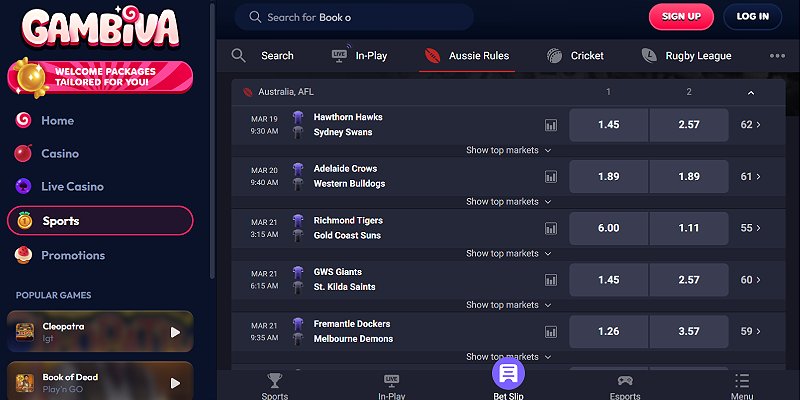Click the sidebar scrollbar

tap(212, 140)
